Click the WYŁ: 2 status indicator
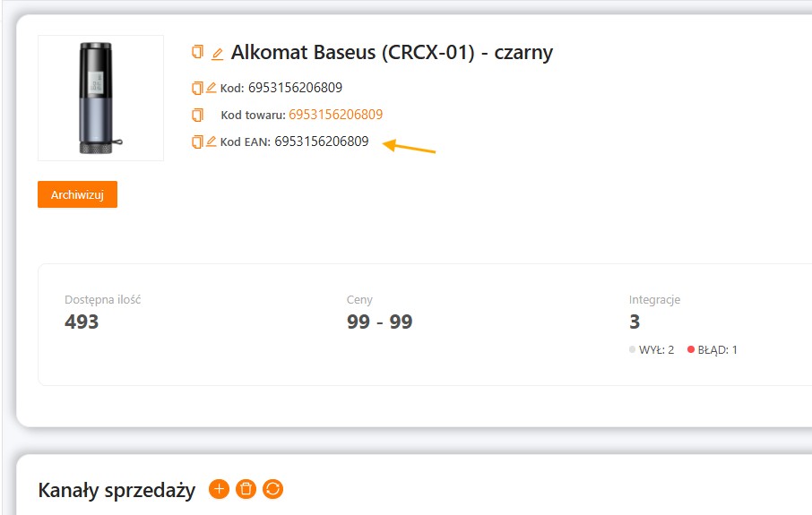 (x=652, y=350)
